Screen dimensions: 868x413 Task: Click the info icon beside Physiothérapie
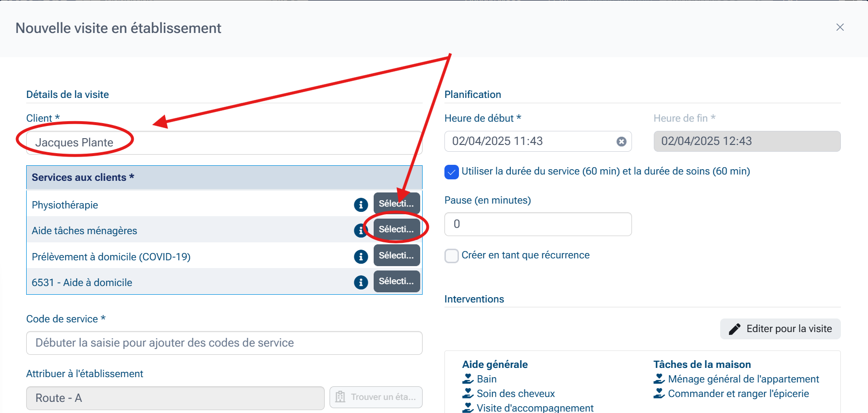point(361,205)
